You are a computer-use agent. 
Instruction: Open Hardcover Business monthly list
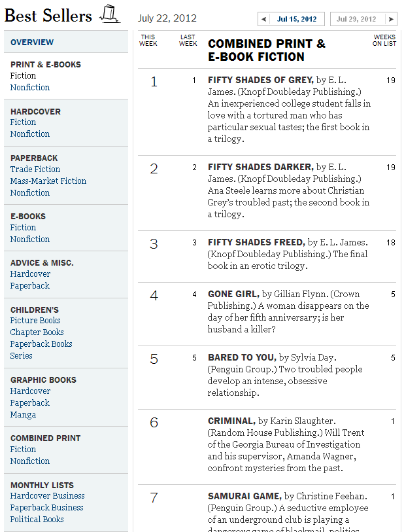(47, 496)
